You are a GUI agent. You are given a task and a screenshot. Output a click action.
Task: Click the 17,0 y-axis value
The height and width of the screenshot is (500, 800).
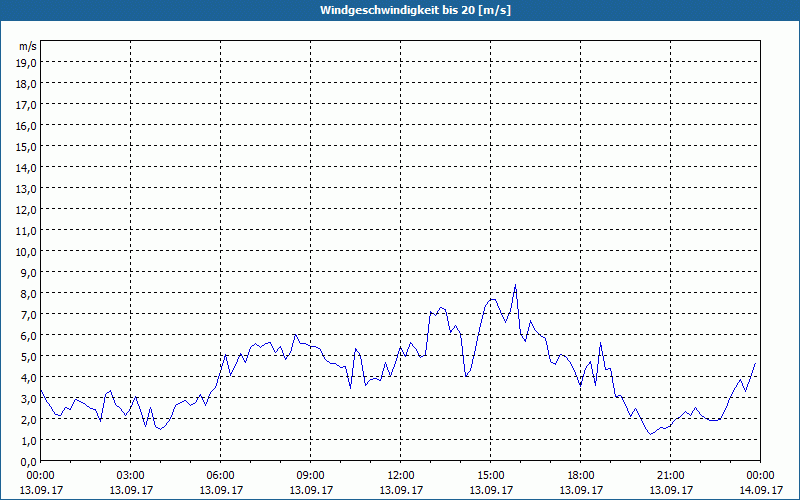coord(28,105)
